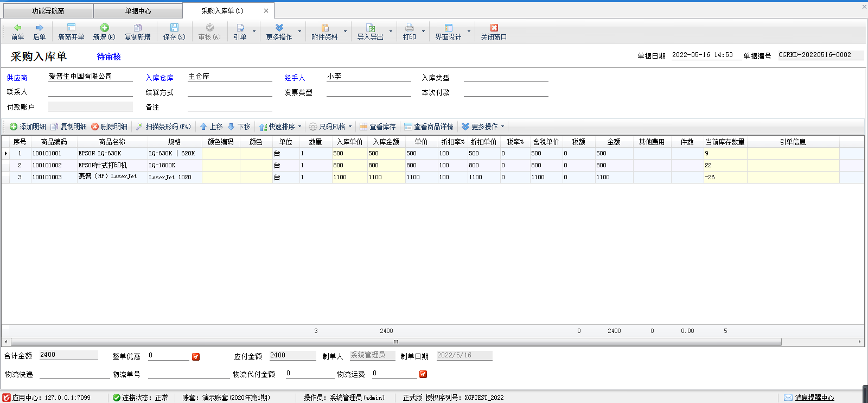Switch to the 功能导航窗 tab
The height and width of the screenshot is (403, 868).
pyautogui.click(x=48, y=11)
